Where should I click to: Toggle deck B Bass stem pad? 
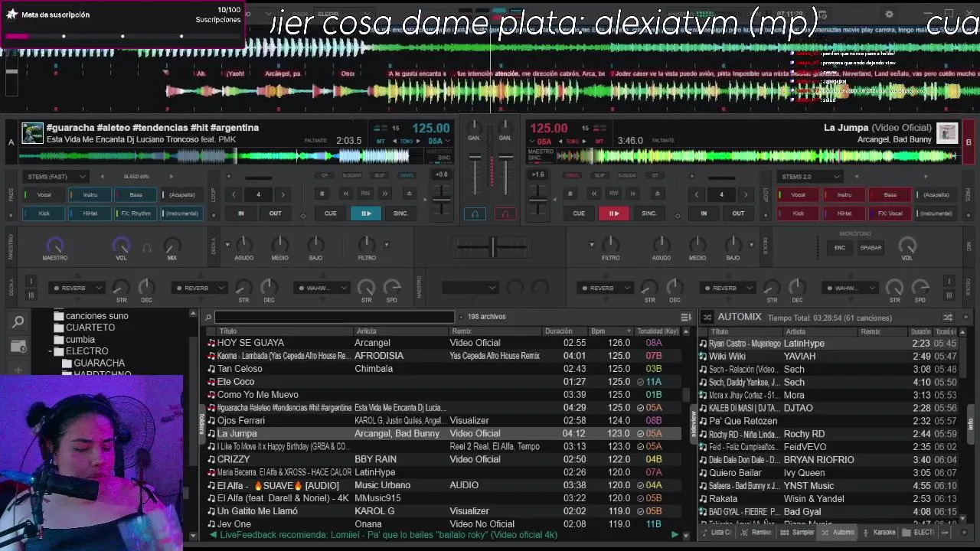(890, 194)
